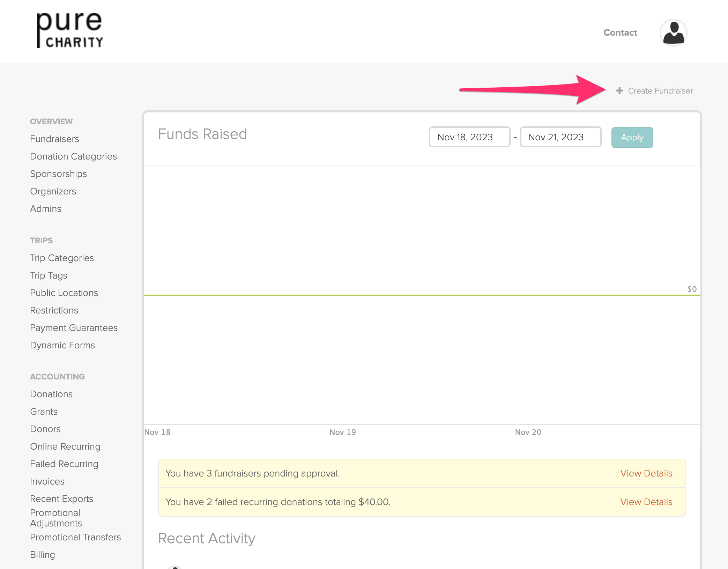The height and width of the screenshot is (569, 728).
Task: Go to Promotional Transfers
Action: coord(75,537)
